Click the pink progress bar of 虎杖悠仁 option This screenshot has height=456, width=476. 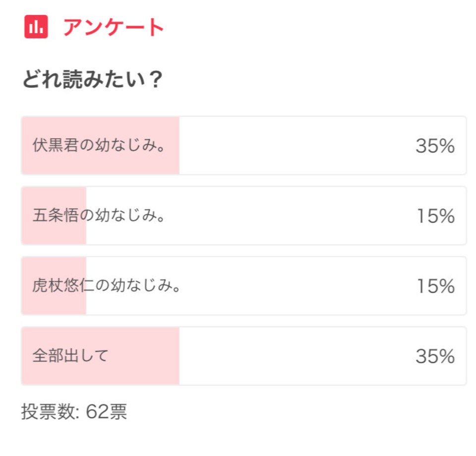(x=54, y=286)
